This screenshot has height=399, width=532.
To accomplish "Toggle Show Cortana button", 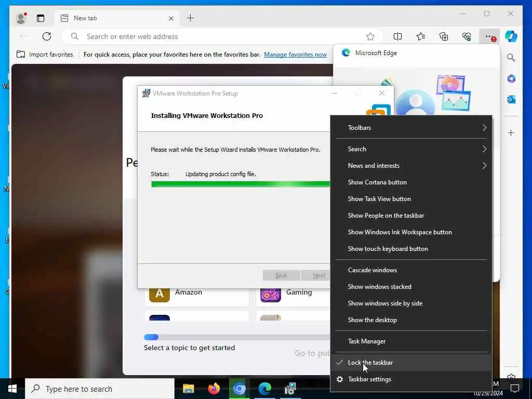I will 411,182.
